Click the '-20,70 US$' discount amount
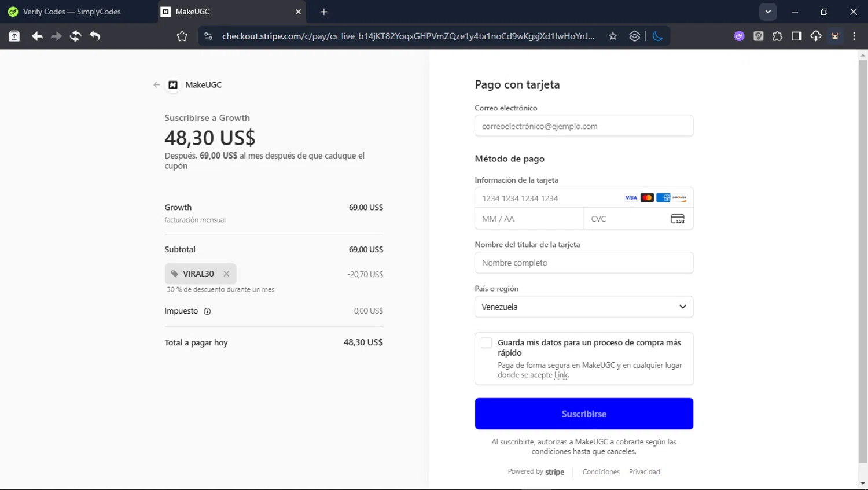This screenshot has width=868, height=490. click(x=365, y=274)
